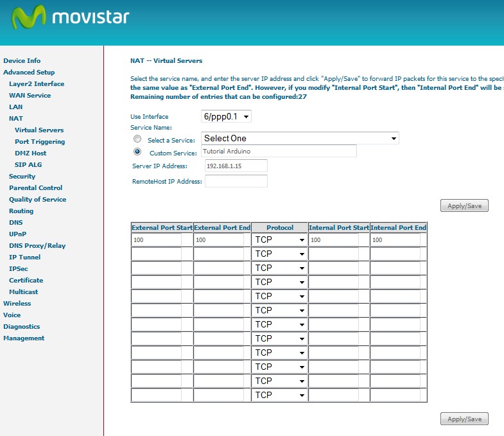Open Device Info in sidebar
This screenshot has height=436, width=504.
(x=22, y=61)
